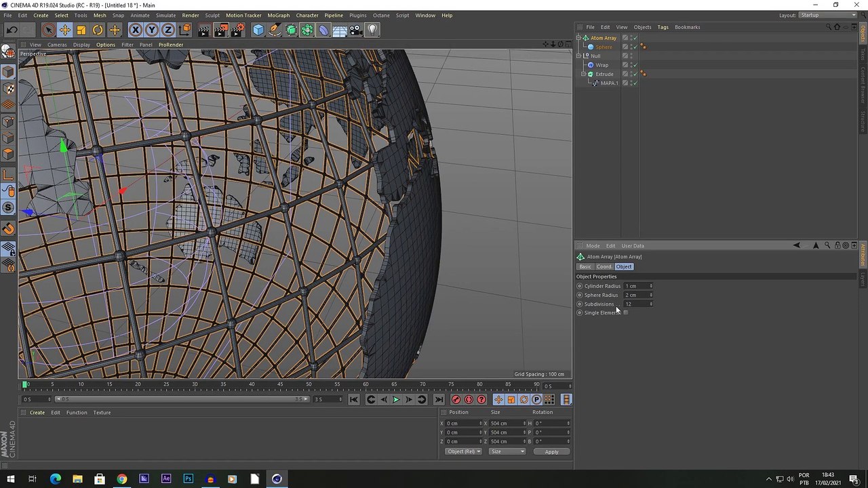Go to start of animation
The width and height of the screenshot is (868, 488).
tap(354, 400)
